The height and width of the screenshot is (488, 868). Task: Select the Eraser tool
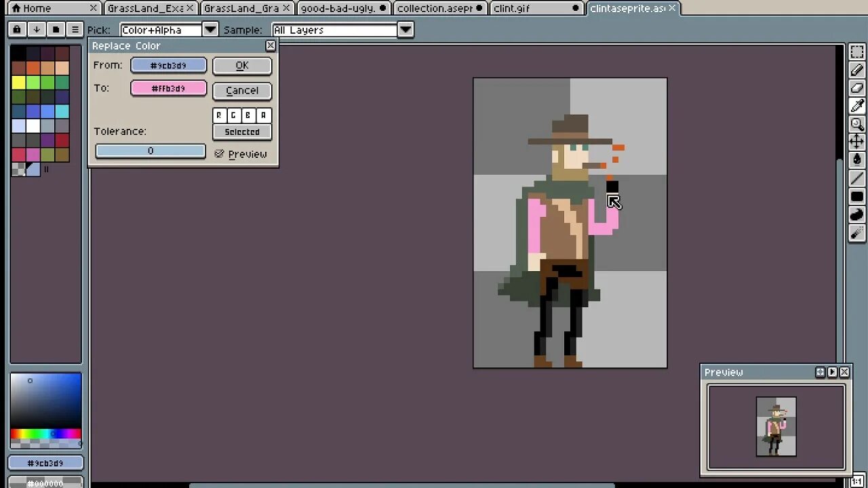(x=857, y=88)
